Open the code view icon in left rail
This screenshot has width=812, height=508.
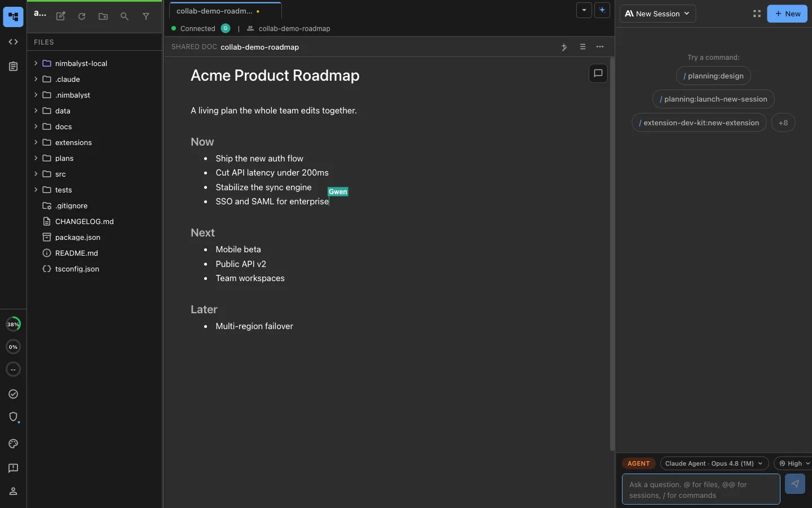point(14,42)
